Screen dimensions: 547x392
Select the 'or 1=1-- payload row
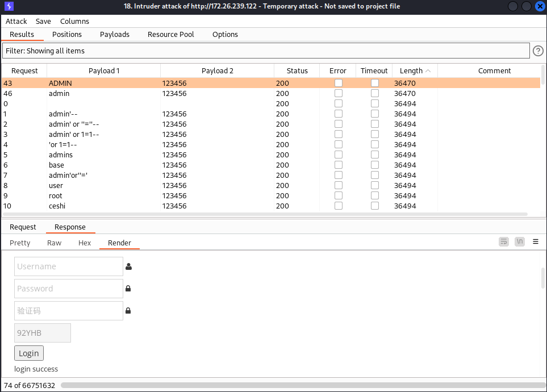(x=271, y=144)
